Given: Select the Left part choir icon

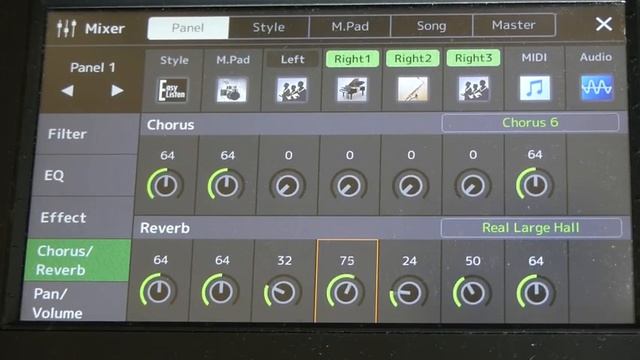Looking at the screenshot, I should (x=292, y=89).
